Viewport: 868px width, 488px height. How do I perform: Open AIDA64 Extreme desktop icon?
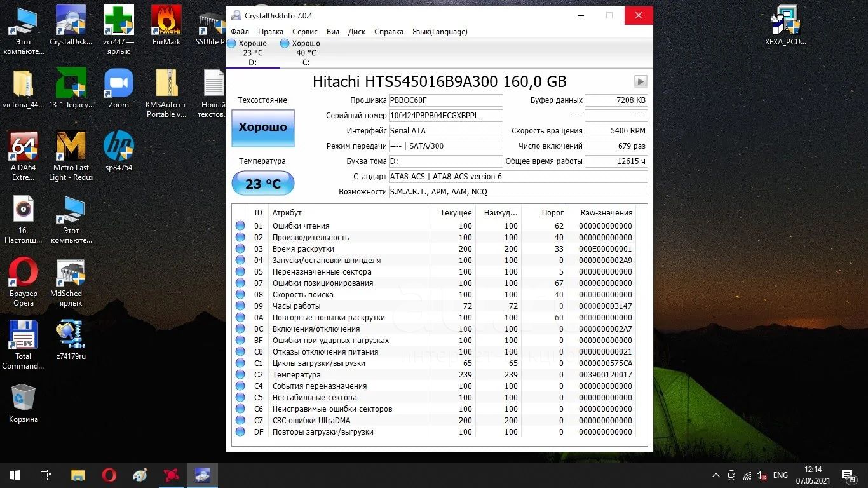tap(24, 155)
